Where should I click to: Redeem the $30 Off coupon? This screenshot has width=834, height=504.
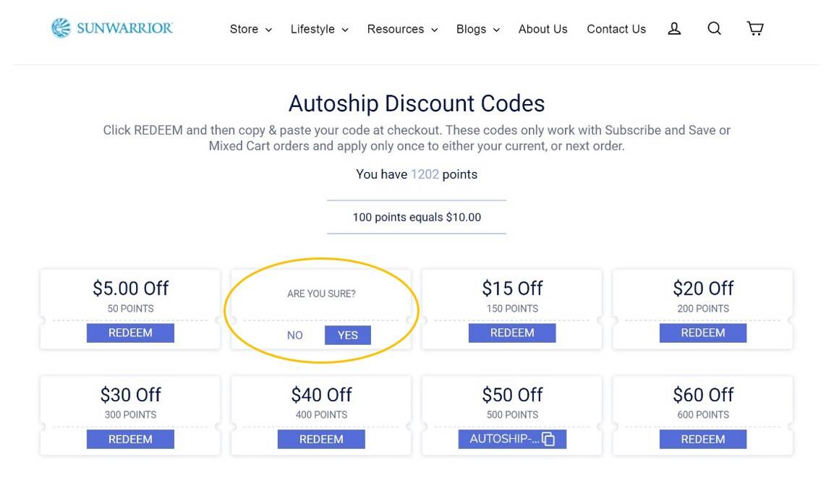130,439
